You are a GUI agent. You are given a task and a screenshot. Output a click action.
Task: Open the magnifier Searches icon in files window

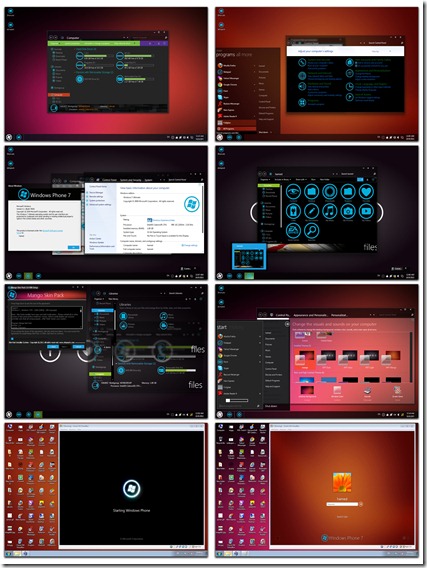tap(311, 231)
